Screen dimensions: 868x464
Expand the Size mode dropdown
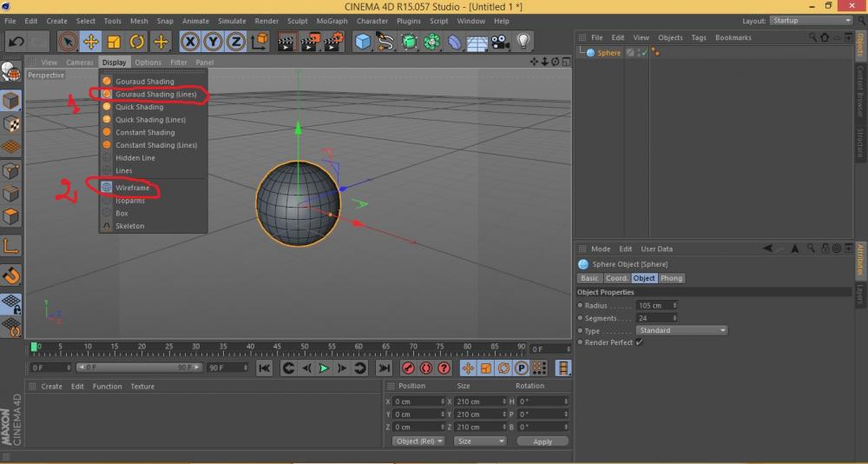480,441
